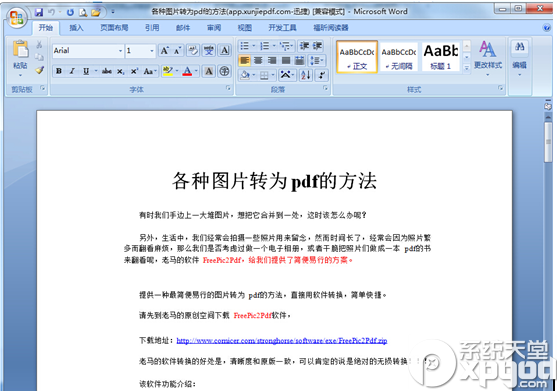Toggle bold formatting
557x391 pixels.
point(59,71)
